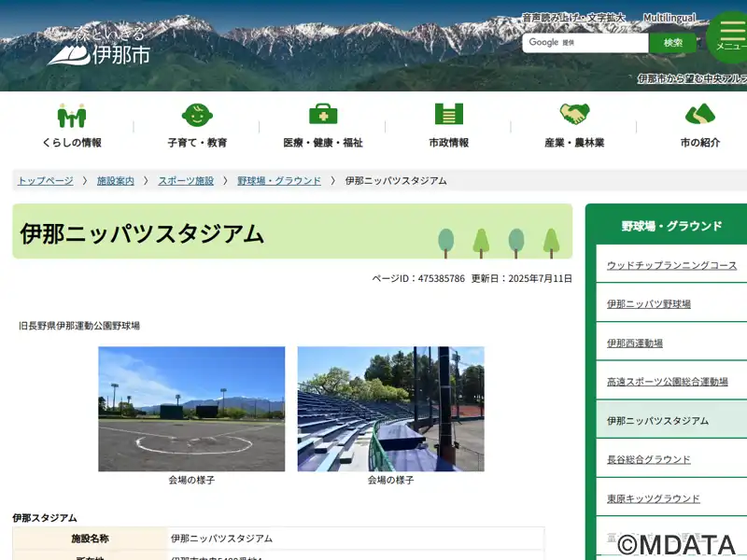
Task: Open the 医療・健康・福祉 first-aid kit icon
Action: 323,115
